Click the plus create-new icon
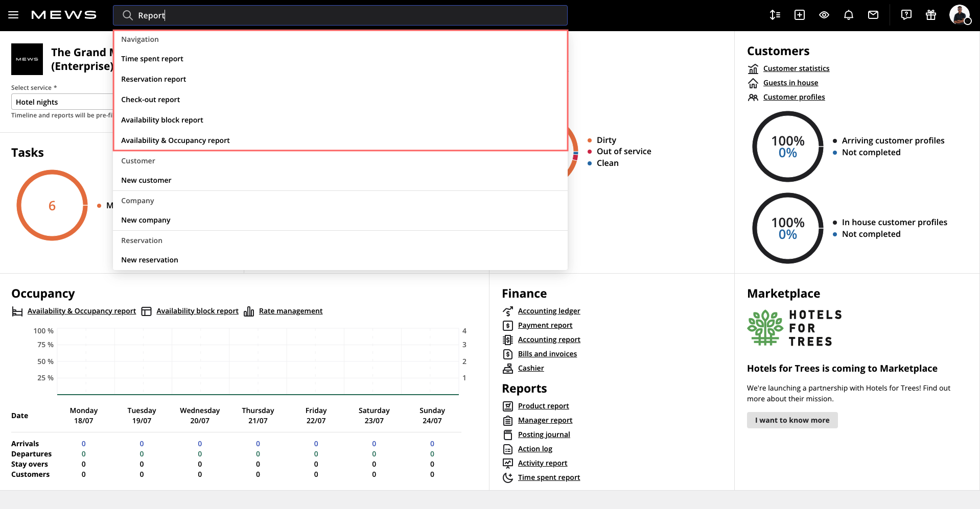 click(800, 15)
